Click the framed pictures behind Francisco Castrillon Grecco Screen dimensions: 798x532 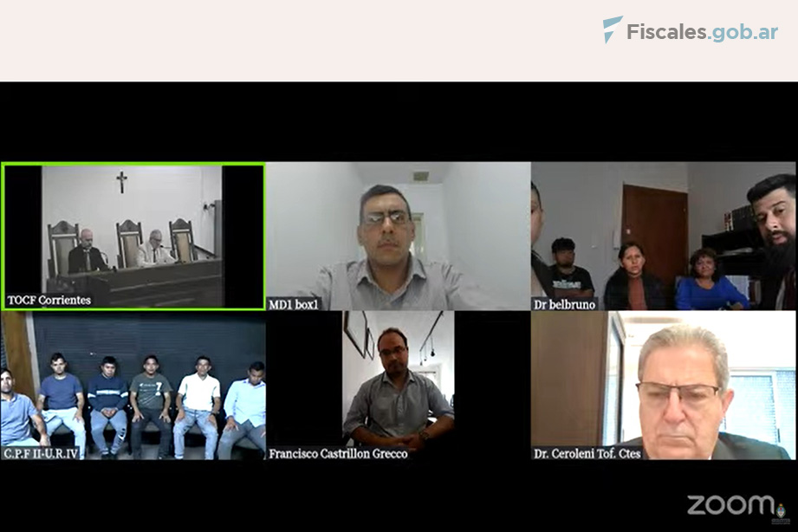pos(362,334)
